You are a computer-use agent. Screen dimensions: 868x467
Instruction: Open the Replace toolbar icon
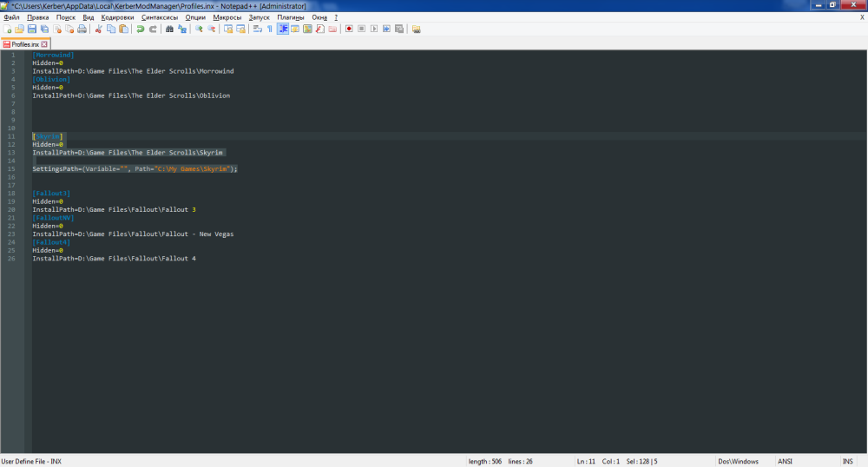(182, 29)
